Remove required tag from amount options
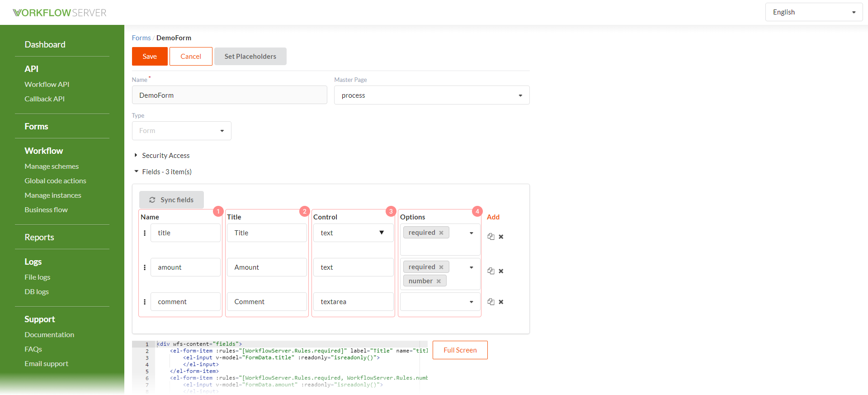The image size is (868, 395). [x=441, y=267]
